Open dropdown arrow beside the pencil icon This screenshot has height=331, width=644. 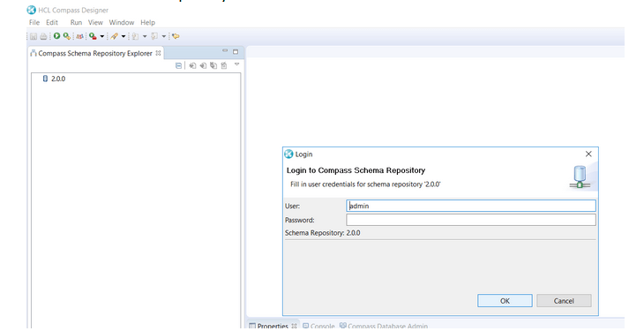coord(124,36)
